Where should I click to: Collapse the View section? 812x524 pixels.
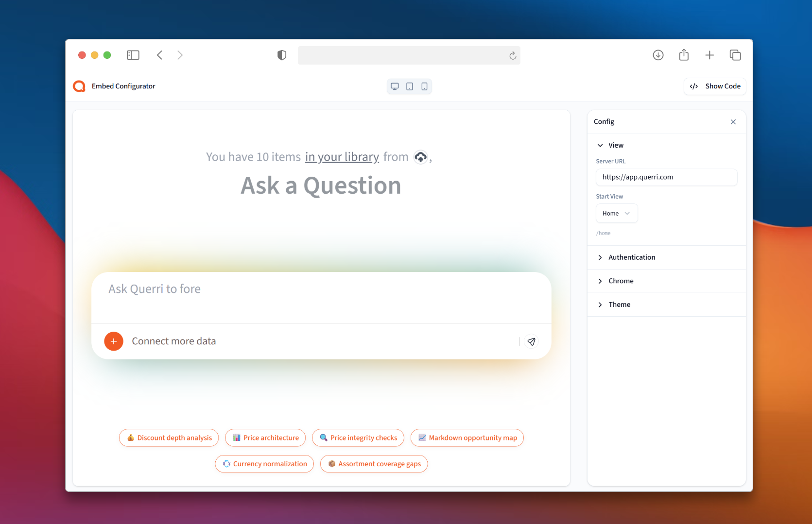click(x=666, y=145)
